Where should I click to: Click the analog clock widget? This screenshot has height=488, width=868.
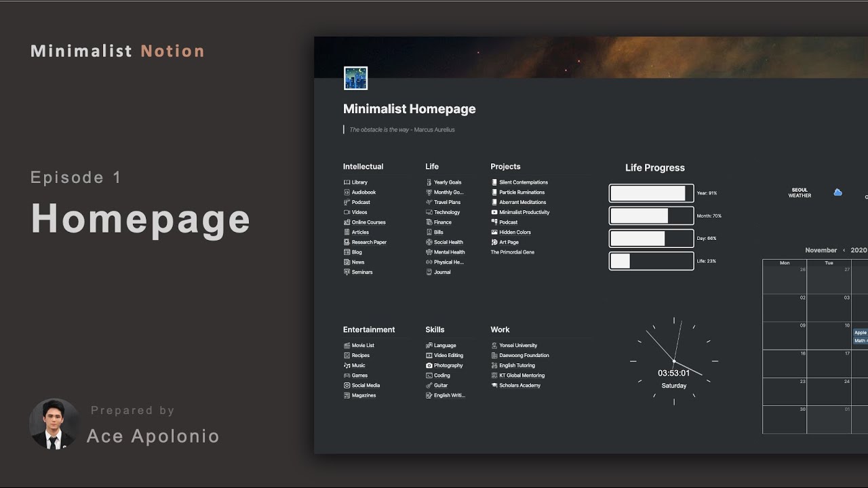point(673,361)
